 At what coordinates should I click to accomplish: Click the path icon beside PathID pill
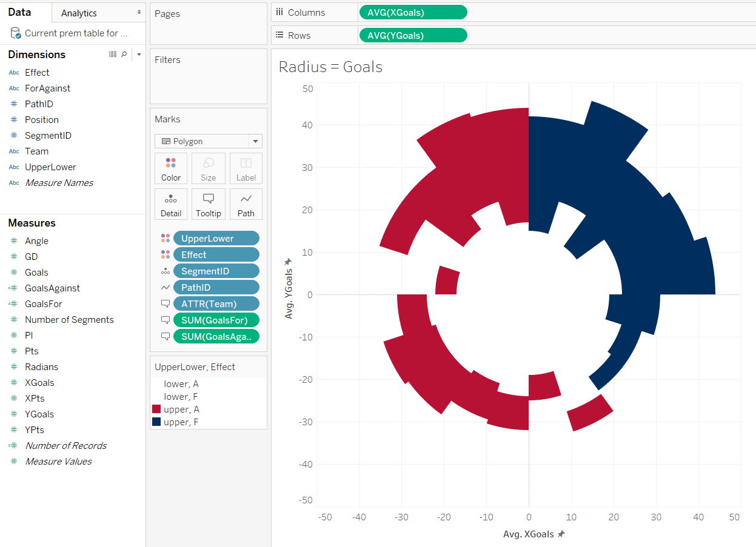pos(165,287)
